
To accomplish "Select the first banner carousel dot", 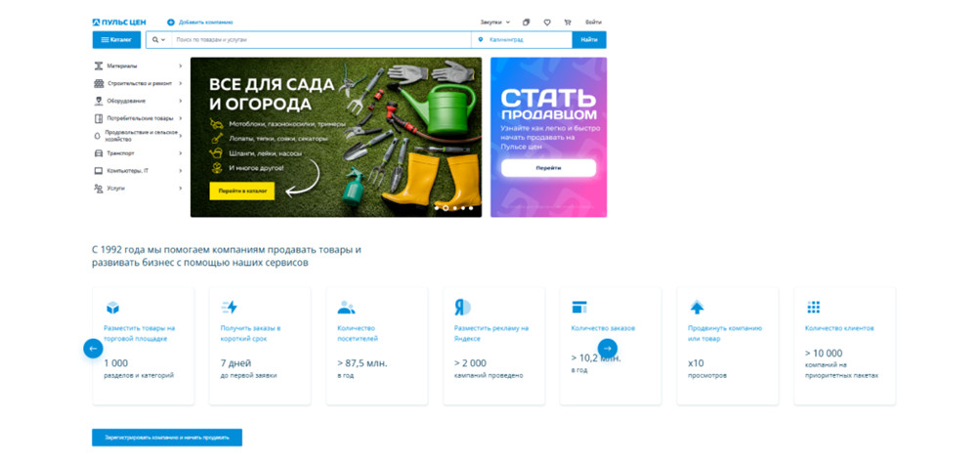I will pos(436,208).
